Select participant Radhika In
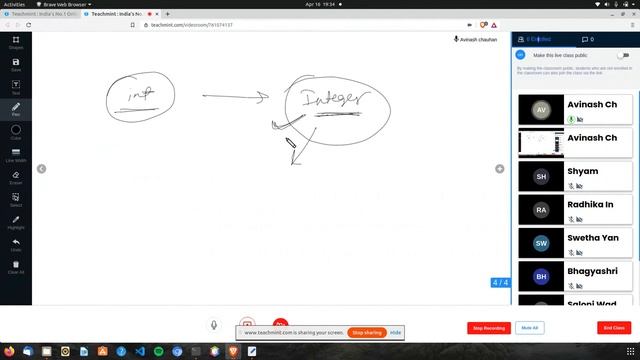The height and width of the screenshot is (360, 640). (576, 210)
